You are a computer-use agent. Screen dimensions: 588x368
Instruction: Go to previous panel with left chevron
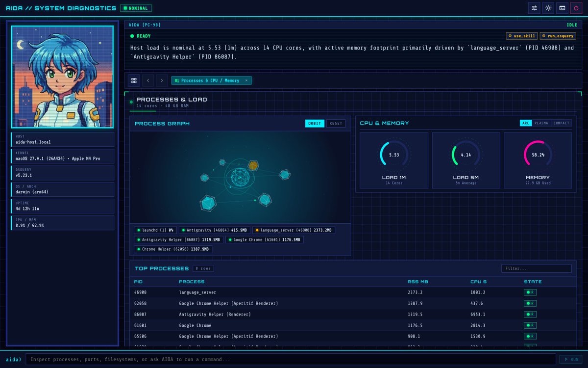148,80
